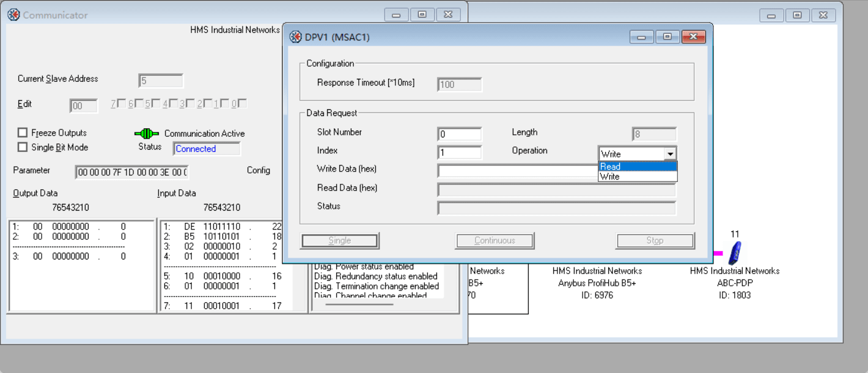Click into the Write Data (hex) field
The image size is (868, 373).
point(518,171)
